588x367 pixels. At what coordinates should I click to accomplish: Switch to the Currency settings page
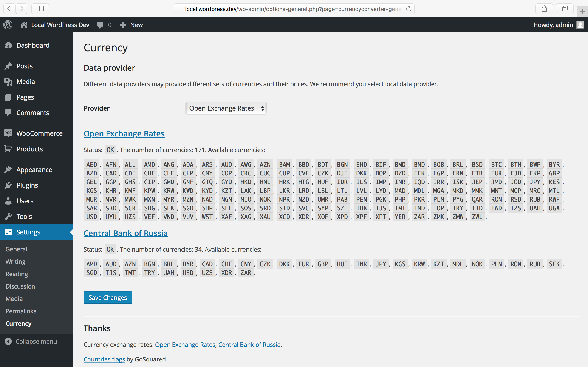[x=18, y=323]
